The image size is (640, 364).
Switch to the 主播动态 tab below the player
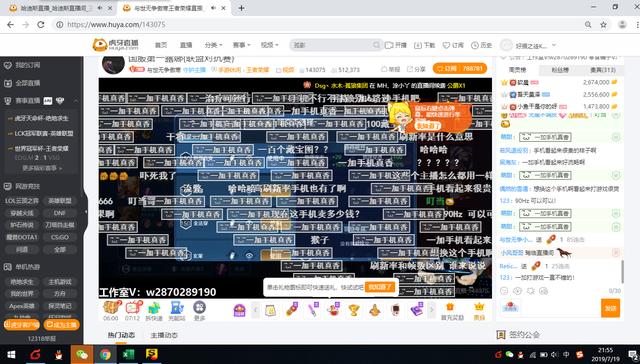164,335
